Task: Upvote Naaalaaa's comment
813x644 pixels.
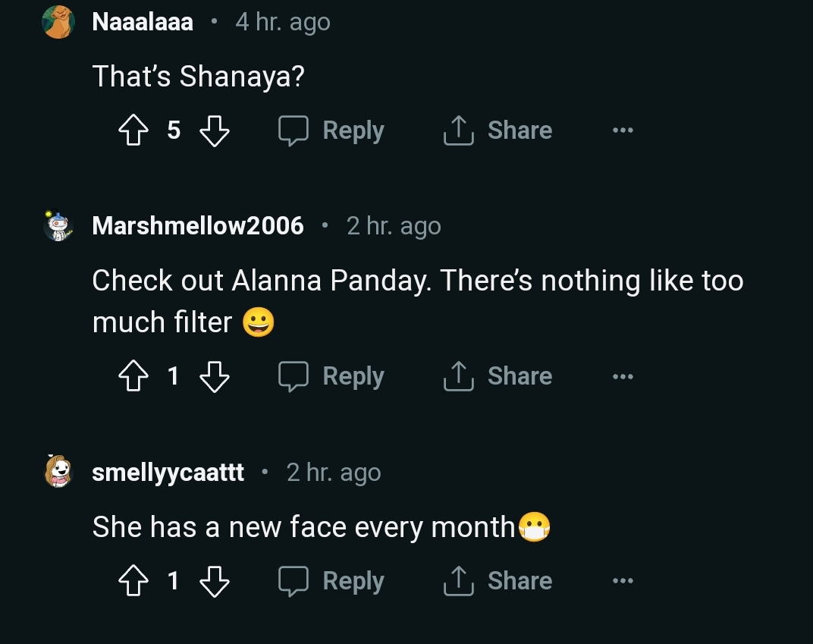Action: point(133,131)
